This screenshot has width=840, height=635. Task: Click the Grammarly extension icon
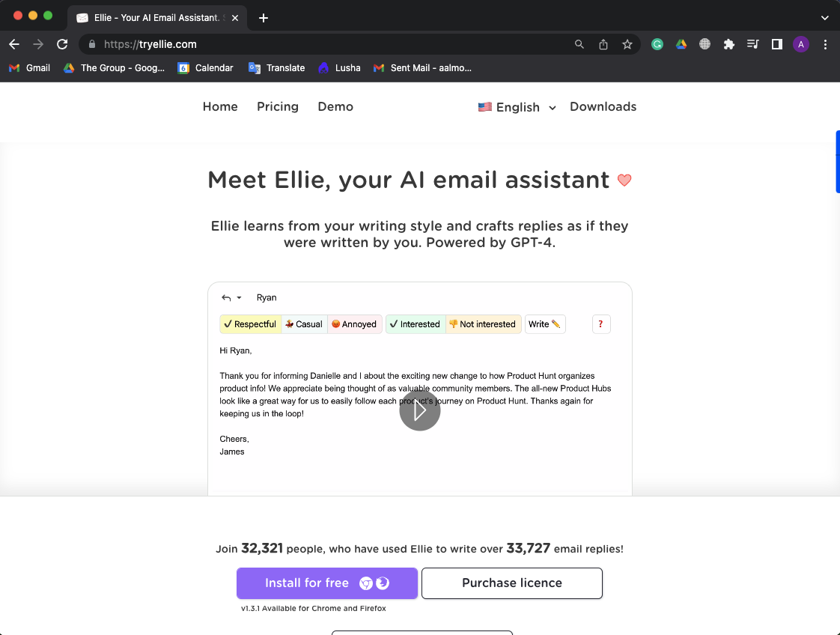[x=657, y=44]
